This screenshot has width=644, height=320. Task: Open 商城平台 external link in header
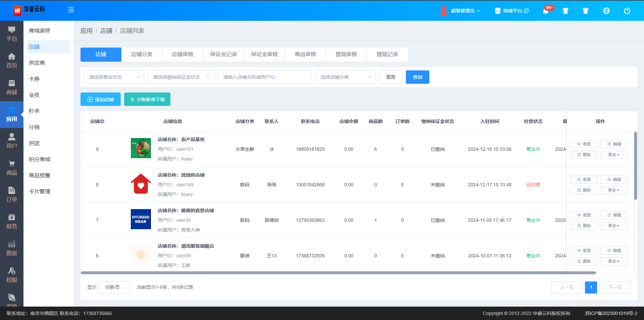(512, 11)
